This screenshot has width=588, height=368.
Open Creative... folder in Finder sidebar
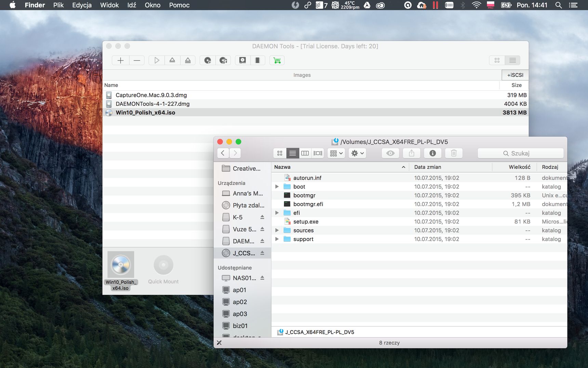pyautogui.click(x=242, y=168)
